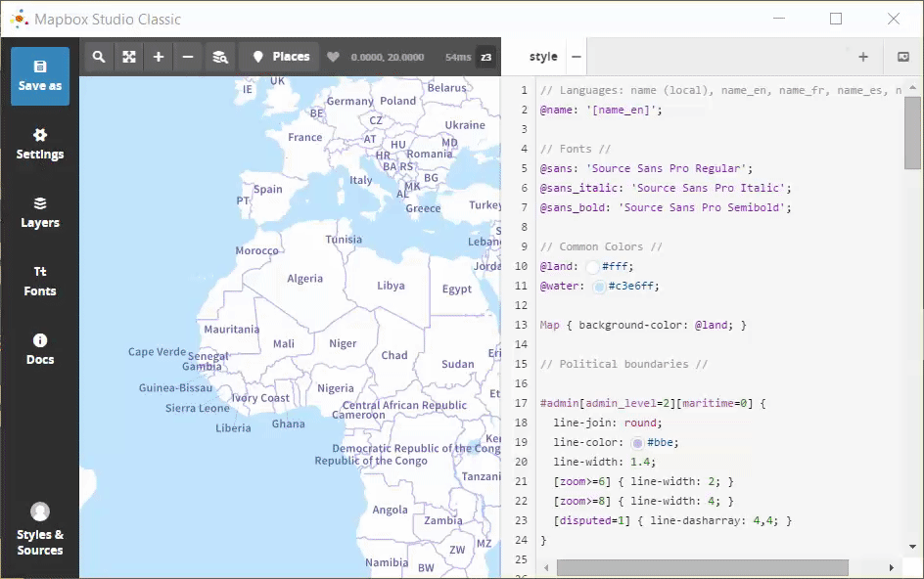Click the "Egypt" label on map

(457, 289)
